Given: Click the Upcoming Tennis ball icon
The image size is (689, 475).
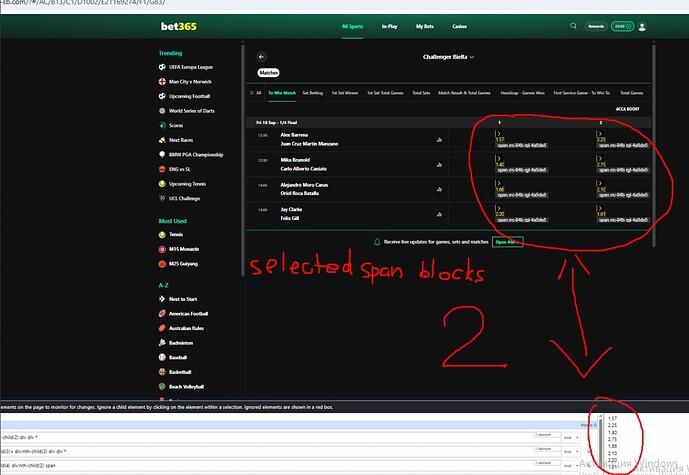Looking at the screenshot, I should pos(162,184).
